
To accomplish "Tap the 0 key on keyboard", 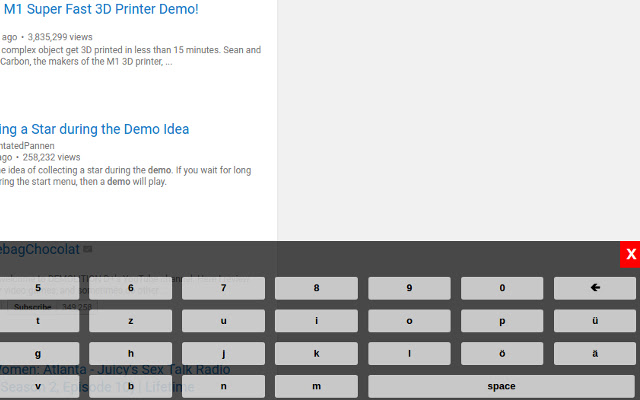I will [502, 288].
